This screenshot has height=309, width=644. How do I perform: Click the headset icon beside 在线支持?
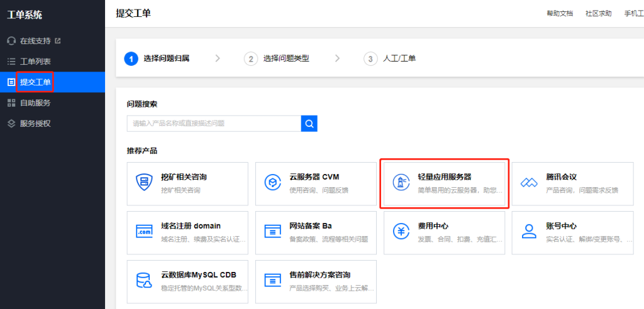pos(11,41)
